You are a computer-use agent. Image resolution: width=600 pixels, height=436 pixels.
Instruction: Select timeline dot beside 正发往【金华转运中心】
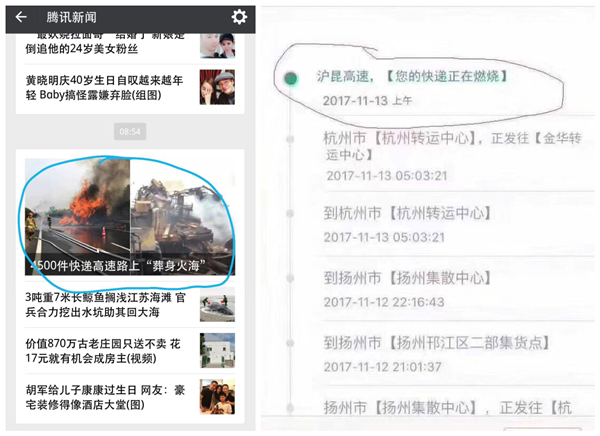click(290, 139)
